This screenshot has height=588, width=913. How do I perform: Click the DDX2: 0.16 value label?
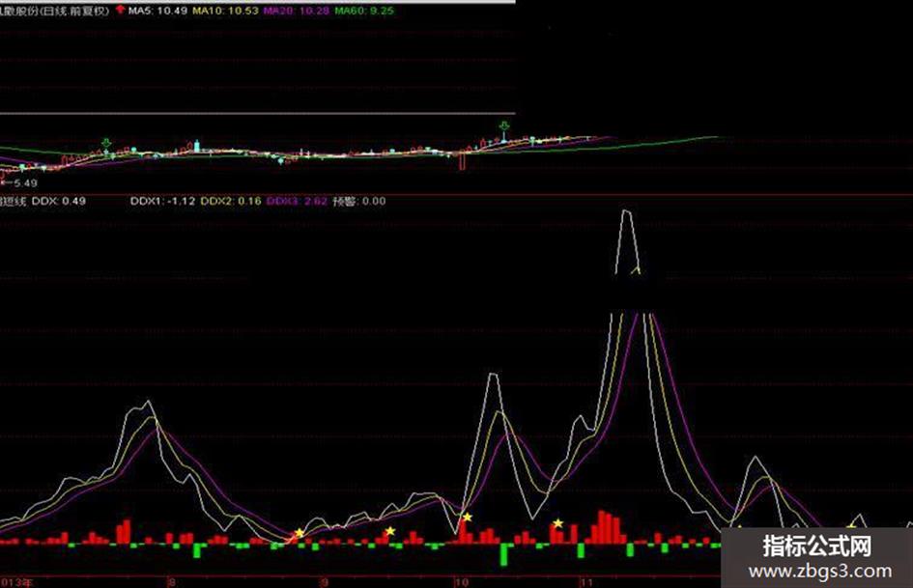tap(231, 201)
